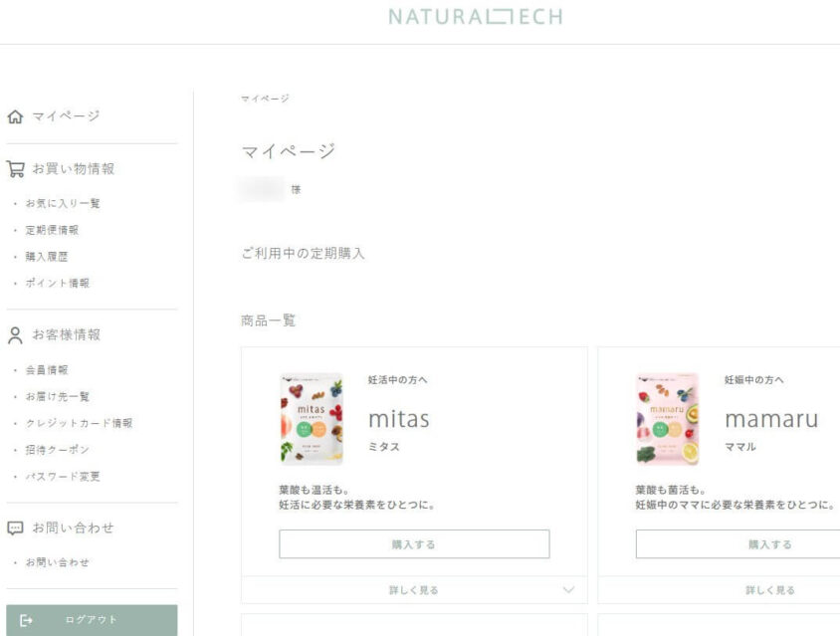840x636 pixels.
Task: Expand mitas details with the chevron arrow
Action: [568, 590]
